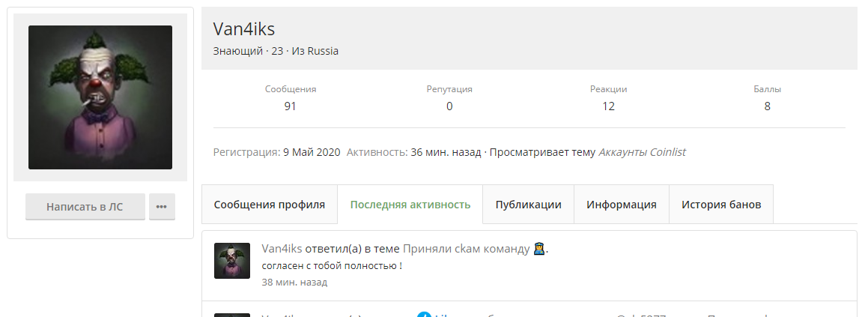The image size is (868, 317).
Task: Click the Сообщения count 91
Action: click(x=290, y=106)
